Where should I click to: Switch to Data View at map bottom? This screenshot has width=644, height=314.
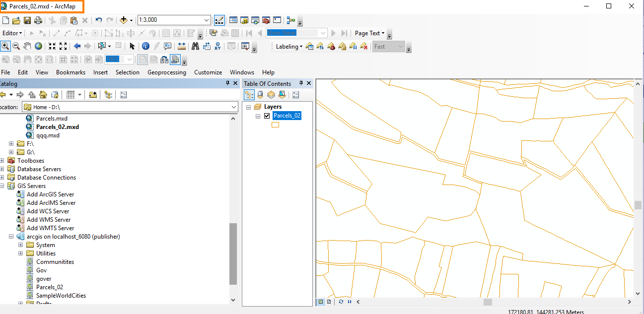[321, 302]
